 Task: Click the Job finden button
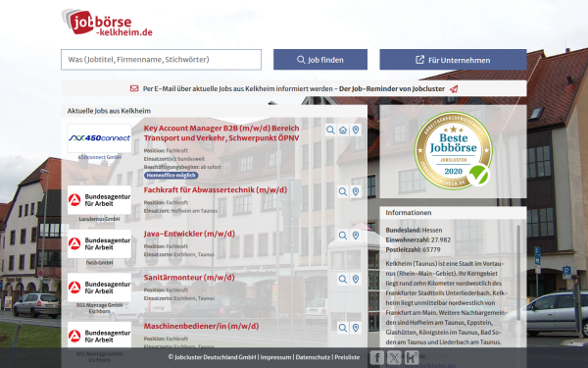pos(320,59)
